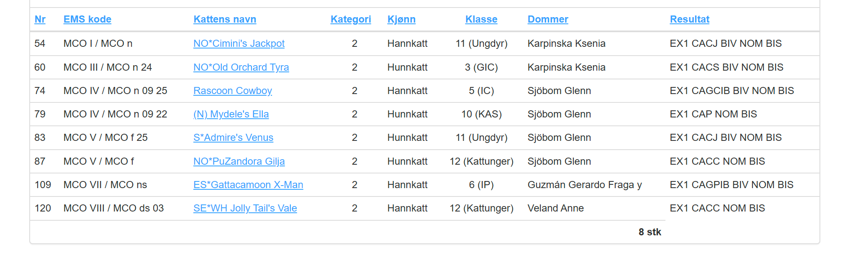Open Rascoon Cowboy cat page
Screen dimensions: 868x260
pyautogui.click(x=233, y=91)
